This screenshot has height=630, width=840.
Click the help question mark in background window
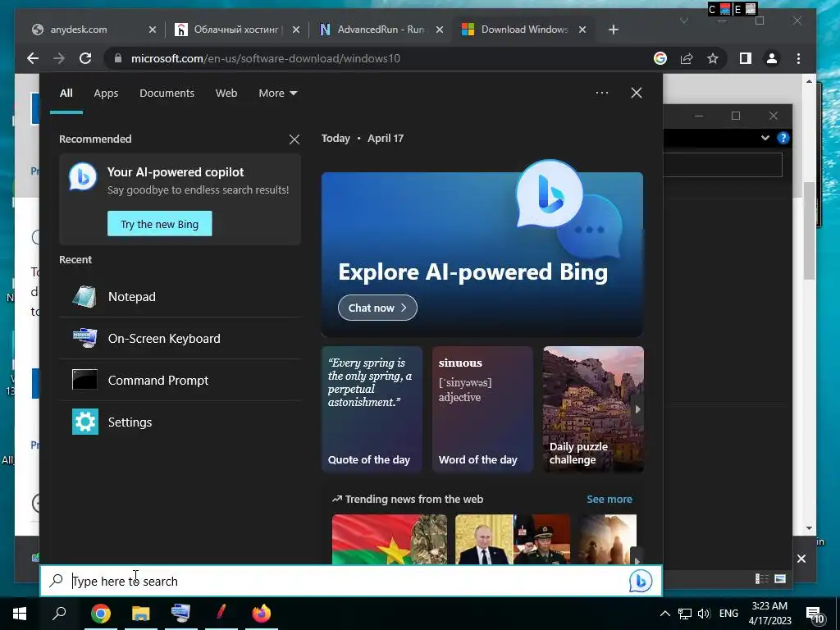[783, 138]
